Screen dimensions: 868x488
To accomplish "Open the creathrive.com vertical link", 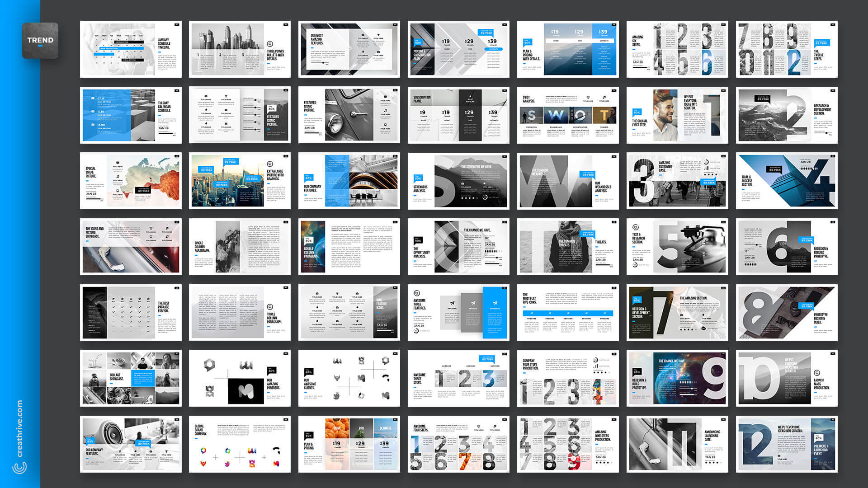I will click(x=19, y=428).
